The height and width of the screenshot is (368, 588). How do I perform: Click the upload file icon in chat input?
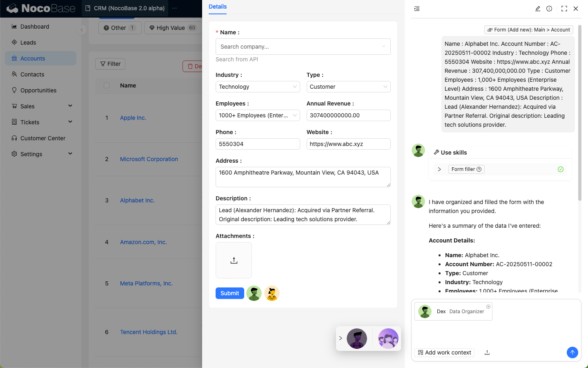coord(487,352)
